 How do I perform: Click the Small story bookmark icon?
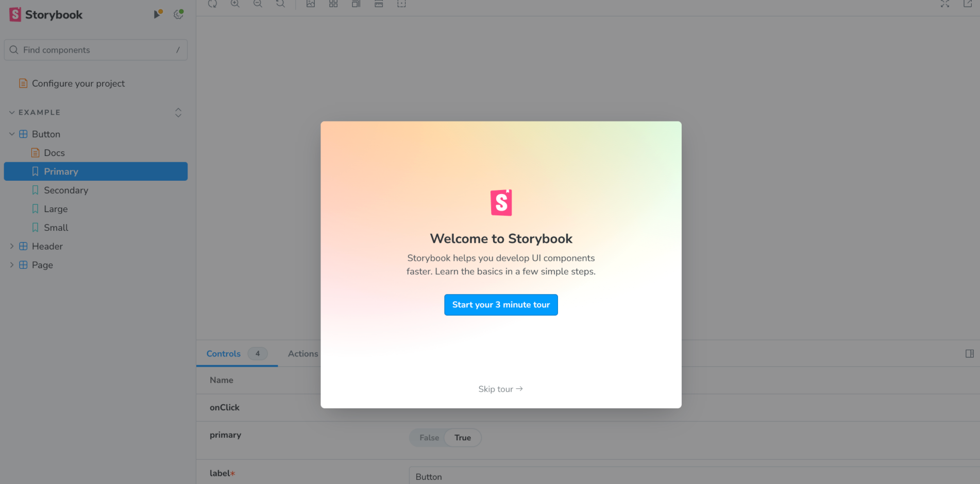click(35, 227)
